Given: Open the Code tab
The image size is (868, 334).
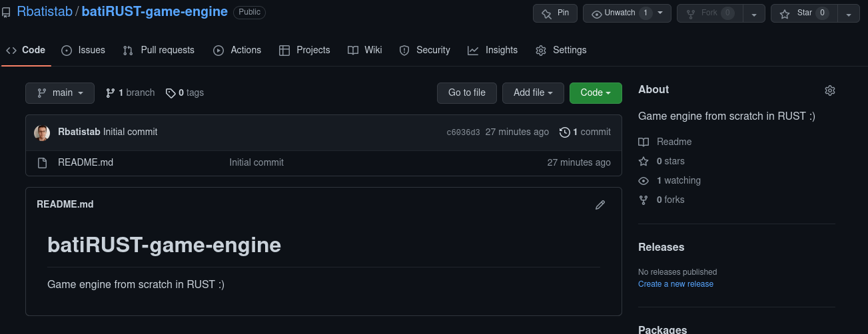Looking at the screenshot, I should tap(25, 50).
